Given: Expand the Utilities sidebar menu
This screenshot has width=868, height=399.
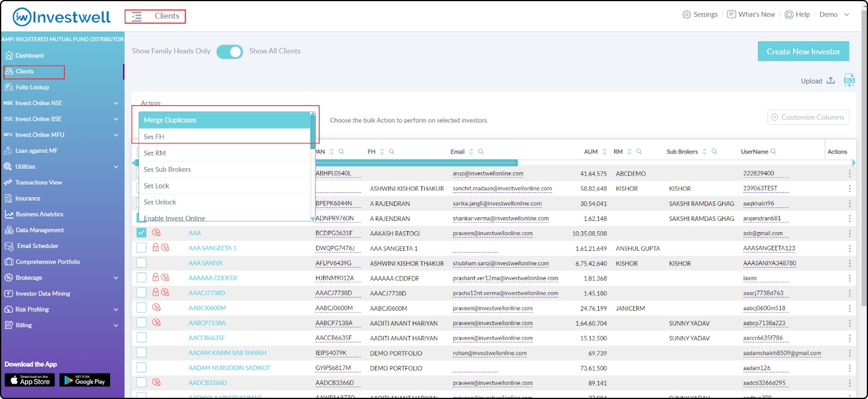Looking at the screenshot, I should pos(116,167).
